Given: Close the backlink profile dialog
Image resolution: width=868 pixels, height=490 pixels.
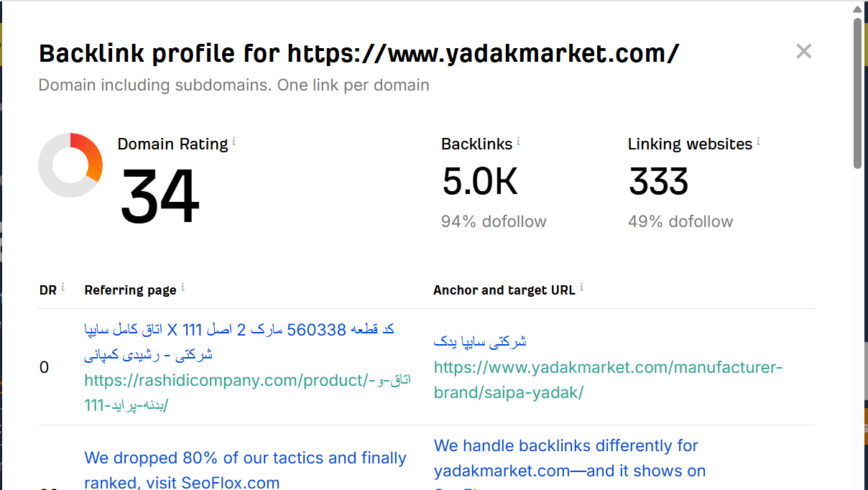Looking at the screenshot, I should 803,51.
